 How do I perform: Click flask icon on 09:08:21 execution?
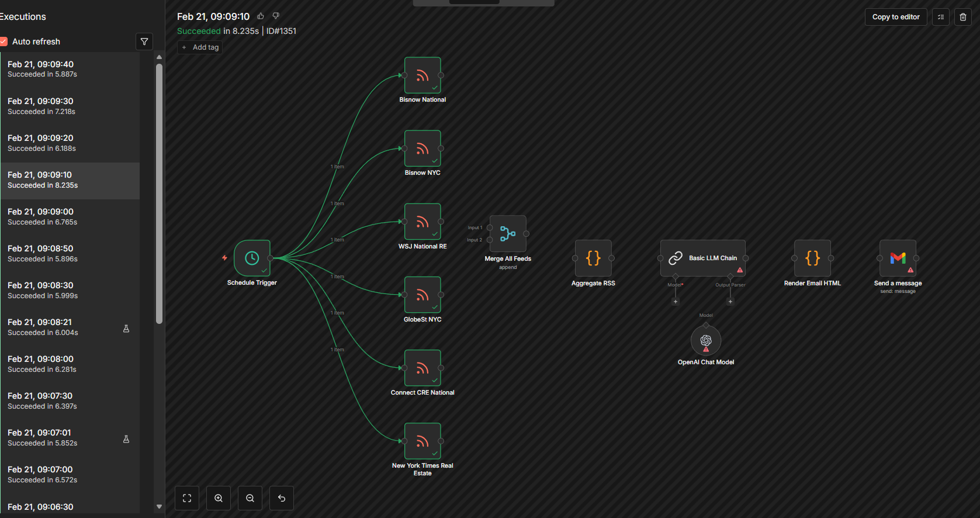[x=126, y=329]
